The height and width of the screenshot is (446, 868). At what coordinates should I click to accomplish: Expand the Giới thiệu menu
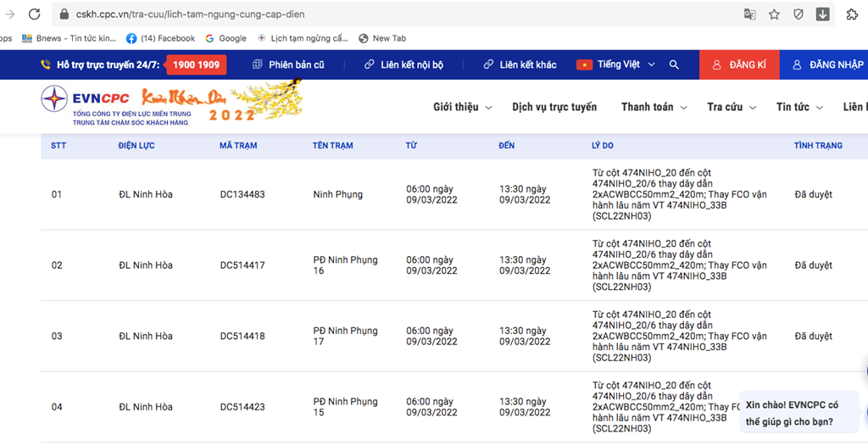[x=462, y=107]
